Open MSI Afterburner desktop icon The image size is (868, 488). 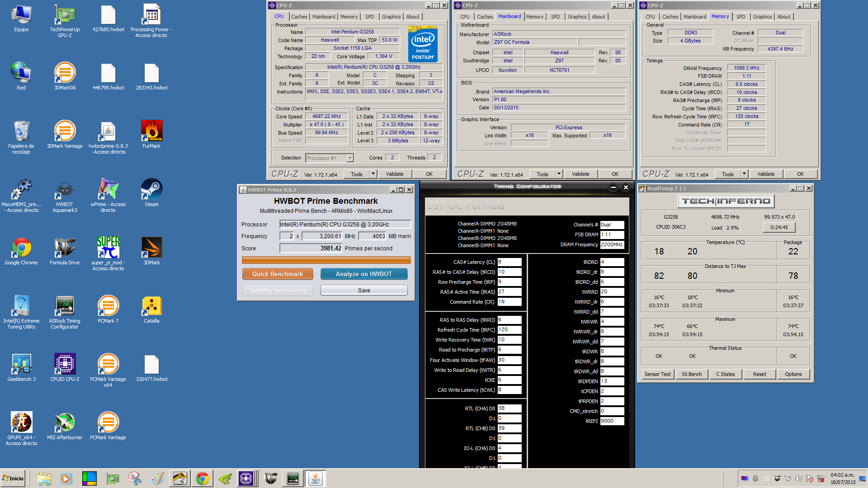[x=65, y=426]
